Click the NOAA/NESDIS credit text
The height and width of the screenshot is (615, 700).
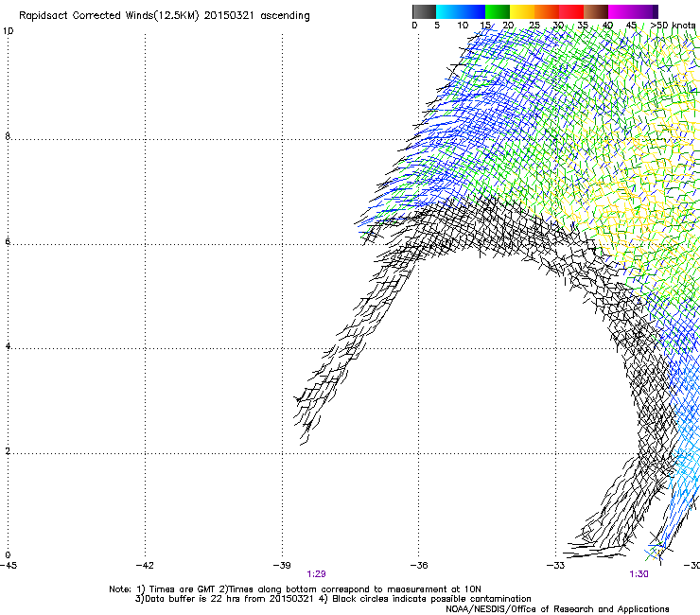click(x=557, y=609)
